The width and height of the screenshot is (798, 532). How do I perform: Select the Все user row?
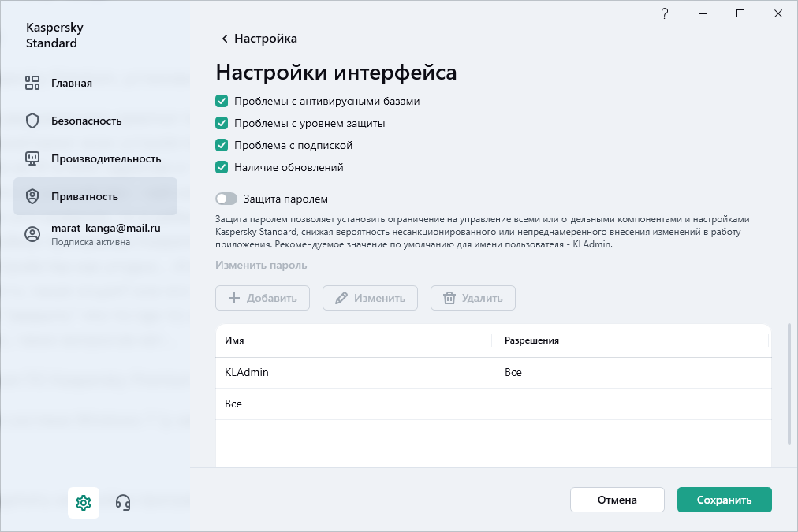[493, 404]
